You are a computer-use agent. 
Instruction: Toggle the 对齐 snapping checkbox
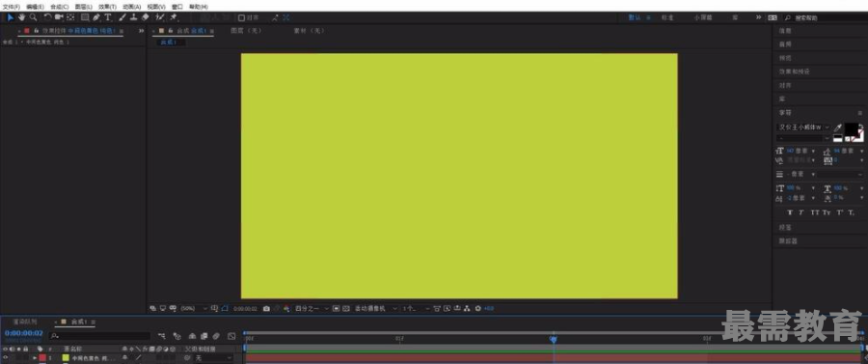[x=241, y=17]
